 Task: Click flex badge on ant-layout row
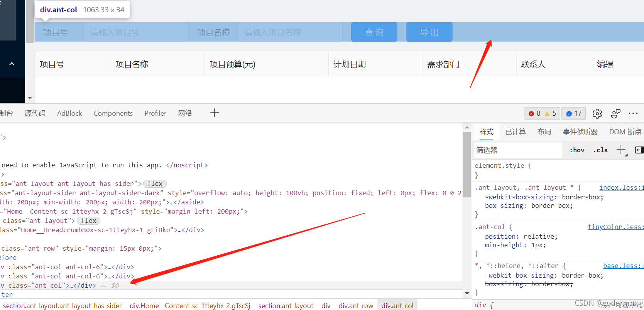[x=89, y=221]
